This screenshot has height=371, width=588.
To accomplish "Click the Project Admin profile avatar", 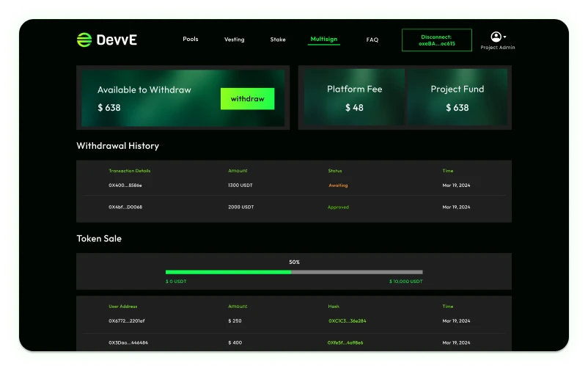I will click(496, 37).
